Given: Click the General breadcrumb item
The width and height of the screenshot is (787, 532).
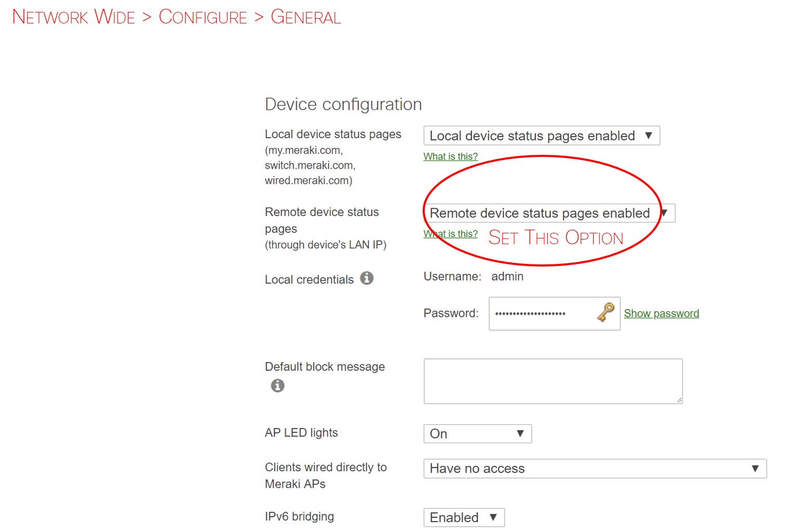Looking at the screenshot, I should pos(306,16).
